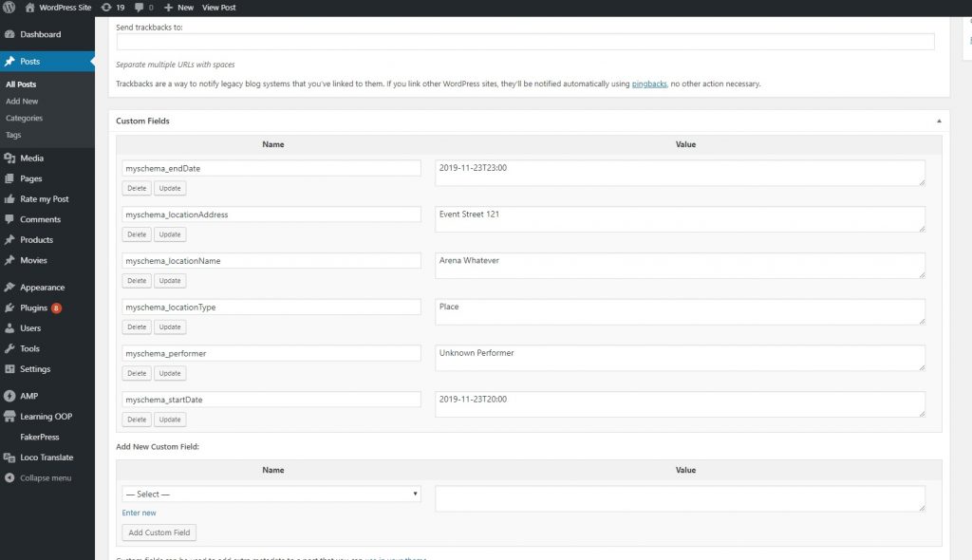Delete the myschema_locationName field
972x560 pixels.
pos(137,281)
